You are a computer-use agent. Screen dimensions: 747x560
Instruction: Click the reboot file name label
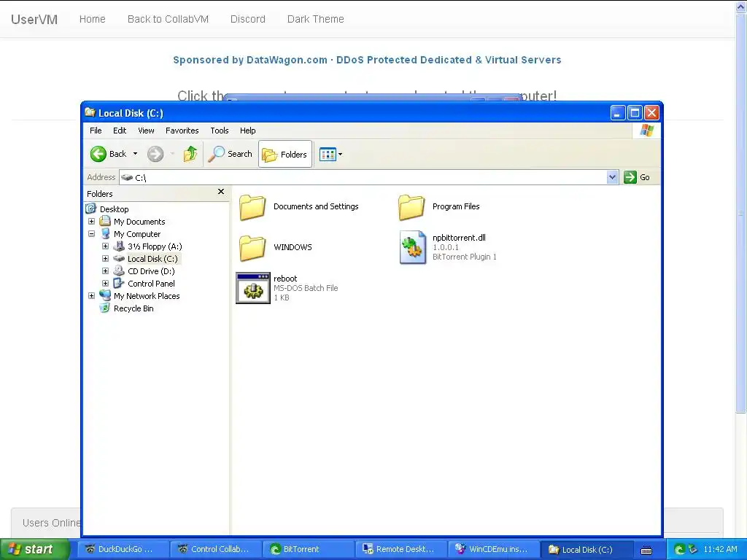285,279
